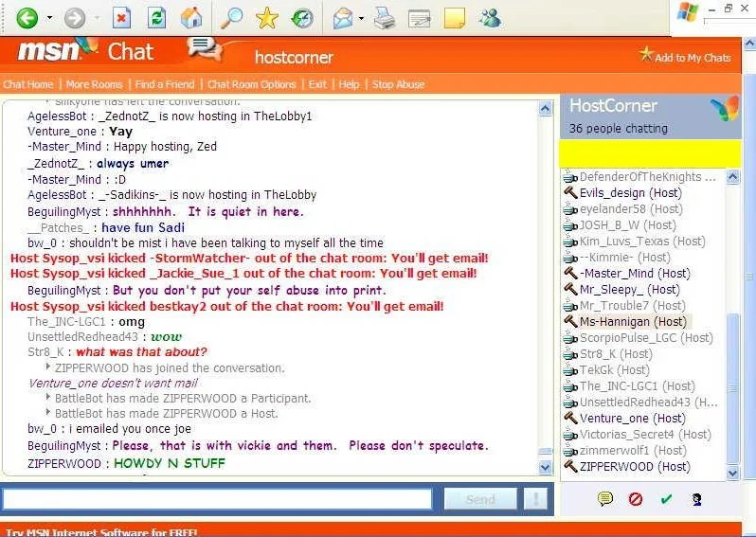Click the user profile icon under member list
Viewport: 756px width, 537px height.
(696, 499)
